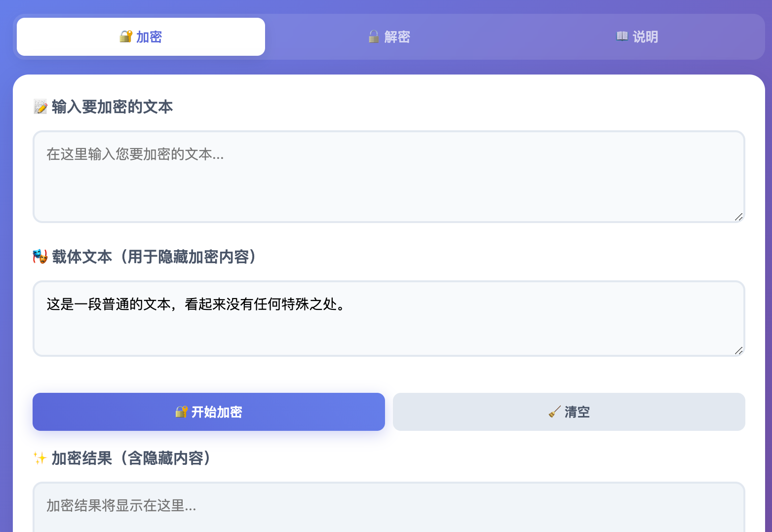Click the book icon on 说明 tab
The image size is (772, 532).
point(622,37)
